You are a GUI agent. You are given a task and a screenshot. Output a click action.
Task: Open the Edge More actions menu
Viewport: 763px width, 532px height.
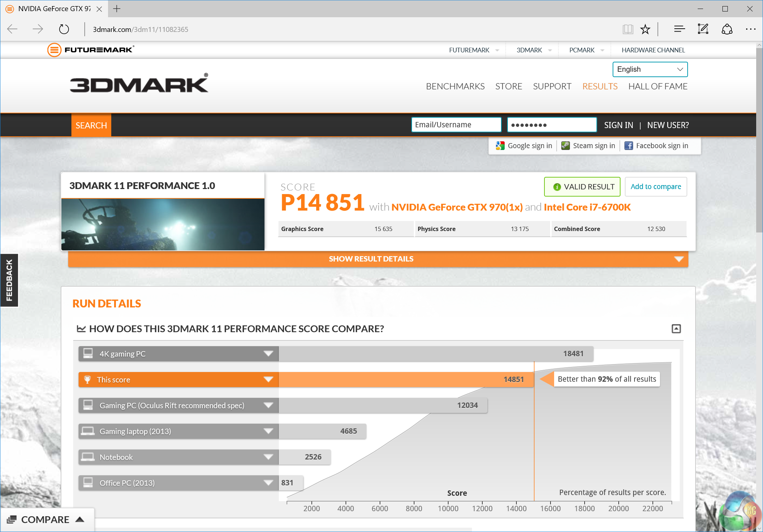click(x=750, y=29)
